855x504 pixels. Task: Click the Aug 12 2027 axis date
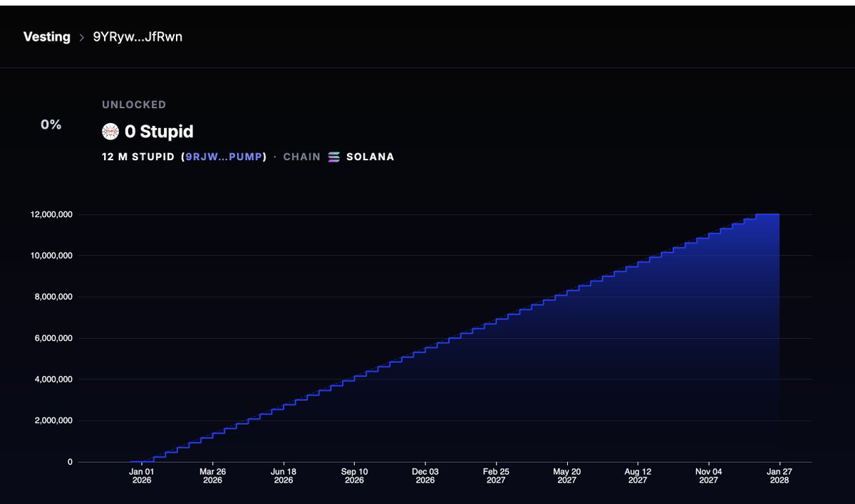(638, 476)
